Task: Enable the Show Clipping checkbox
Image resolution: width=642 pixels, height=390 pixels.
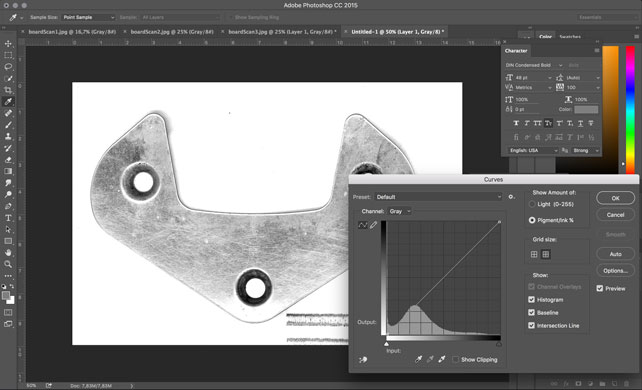Action: tap(455, 359)
